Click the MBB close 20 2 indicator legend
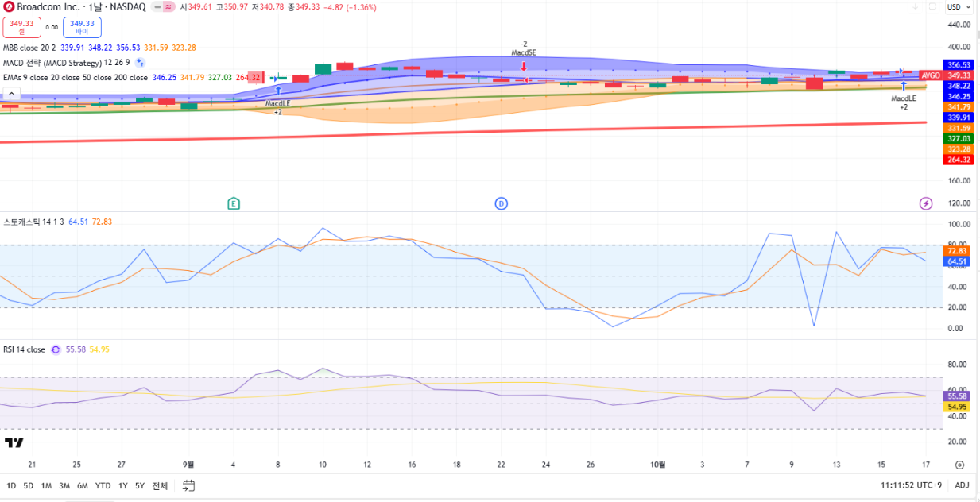Viewport: 980px width, 502px height. (29, 48)
